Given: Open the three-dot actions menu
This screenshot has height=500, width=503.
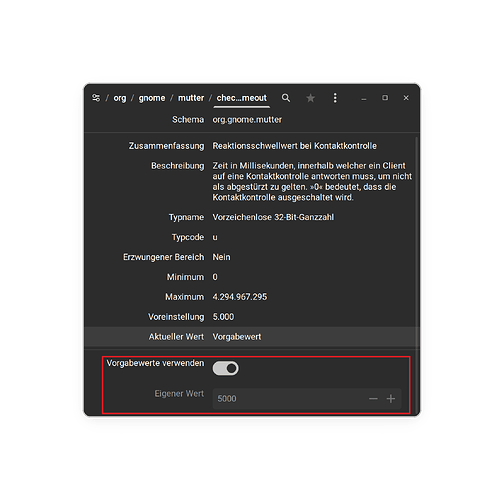Looking at the screenshot, I should coord(335,98).
